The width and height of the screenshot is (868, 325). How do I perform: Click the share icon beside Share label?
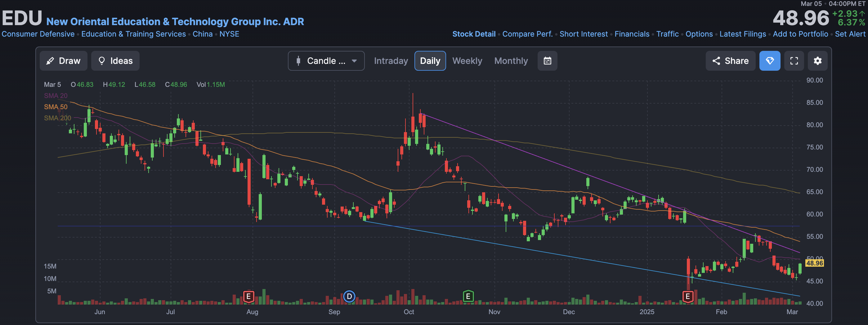tap(716, 60)
